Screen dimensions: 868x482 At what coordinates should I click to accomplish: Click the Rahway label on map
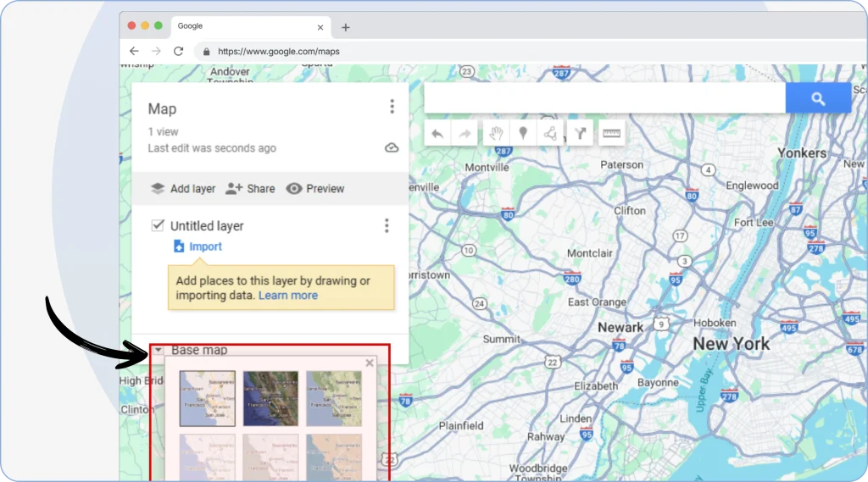coord(546,436)
